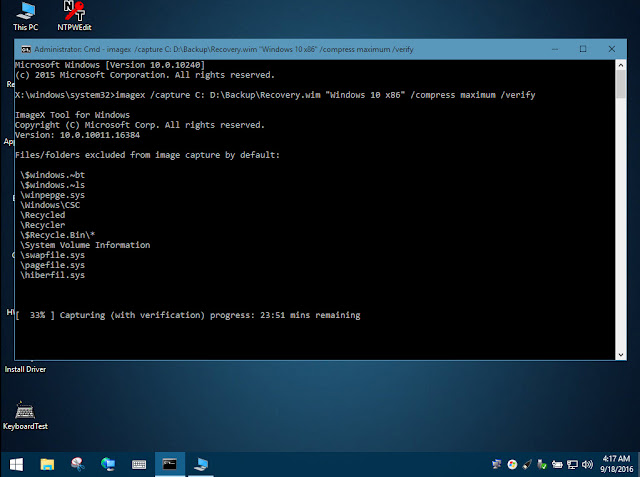Click the \System Volume Information line
This screenshot has height=477, width=640.
tap(85, 245)
